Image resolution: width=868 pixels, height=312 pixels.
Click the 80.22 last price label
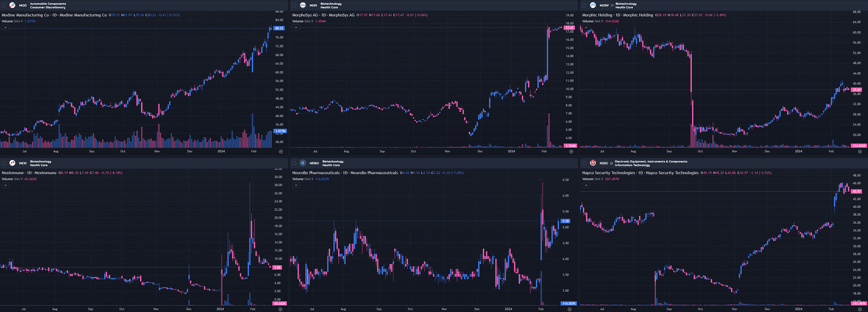pos(279,28)
